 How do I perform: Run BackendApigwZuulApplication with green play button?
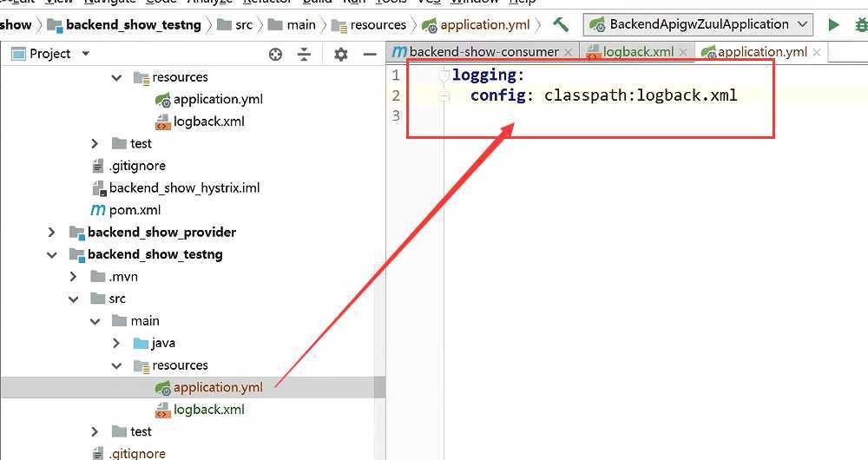[833, 24]
